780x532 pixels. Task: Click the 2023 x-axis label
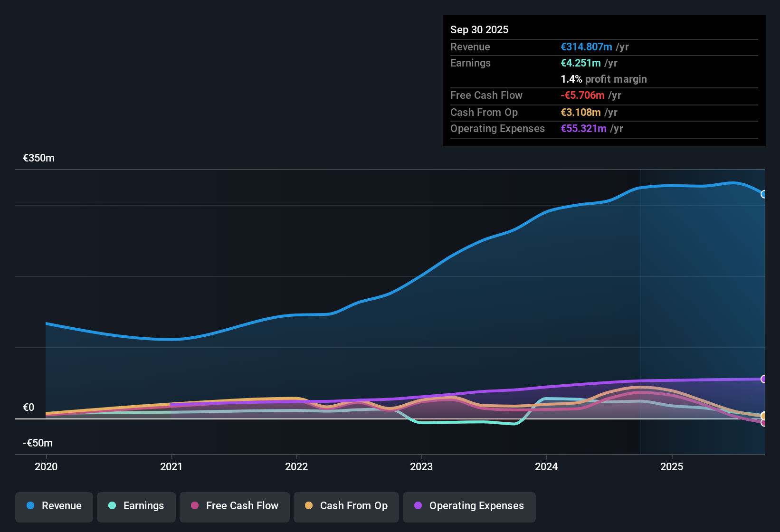tap(421, 467)
